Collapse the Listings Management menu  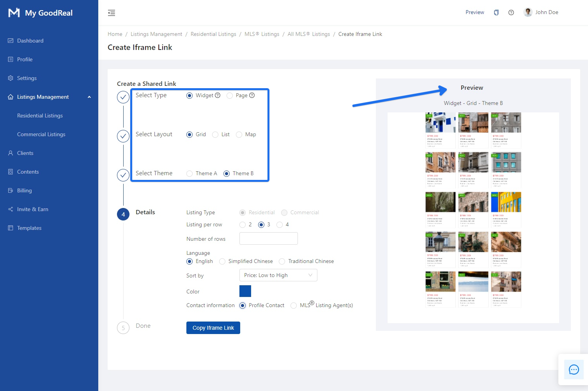click(x=89, y=97)
